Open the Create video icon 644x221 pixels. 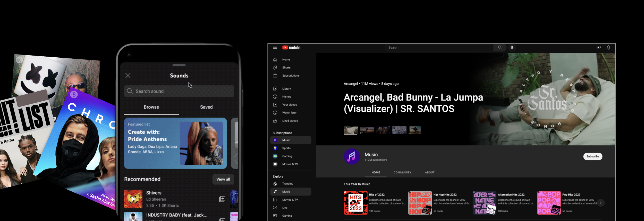[x=599, y=48]
